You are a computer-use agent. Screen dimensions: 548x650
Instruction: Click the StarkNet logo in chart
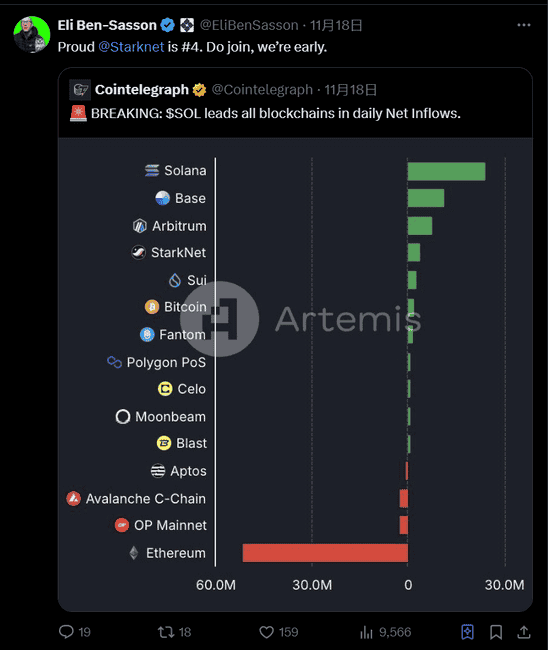138,252
